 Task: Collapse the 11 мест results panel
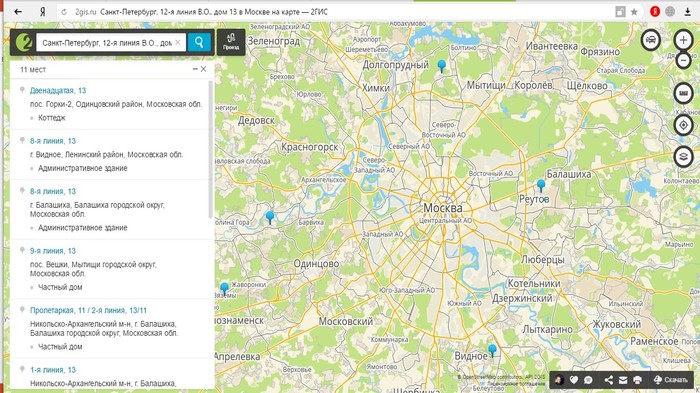(x=195, y=69)
